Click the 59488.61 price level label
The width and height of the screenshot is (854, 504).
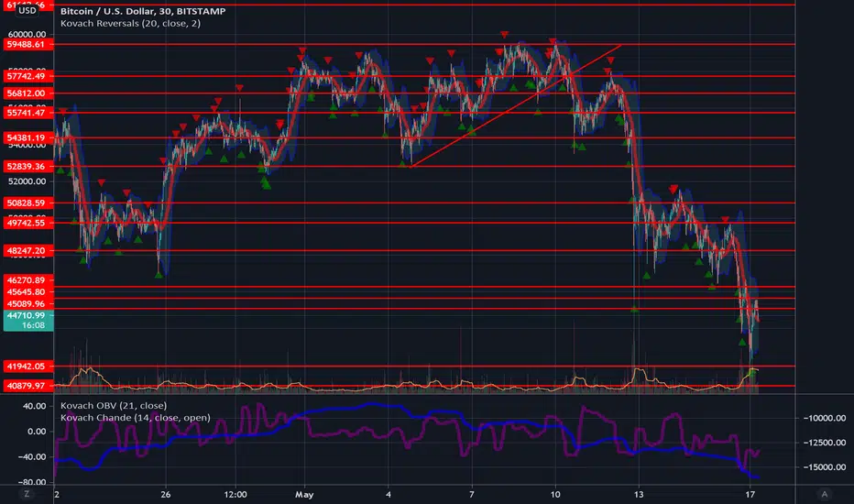tap(27, 44)
